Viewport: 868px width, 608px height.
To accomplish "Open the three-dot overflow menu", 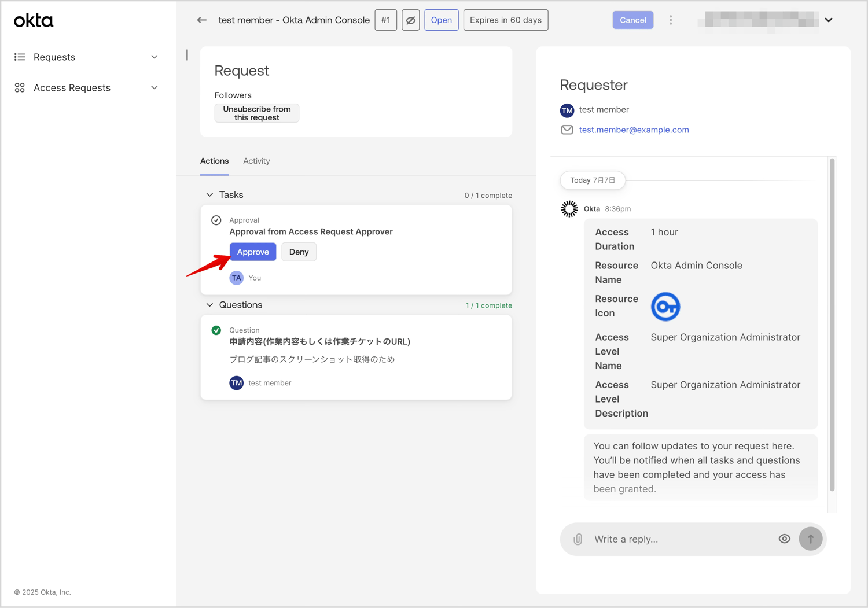I will (x=671, y=20).
